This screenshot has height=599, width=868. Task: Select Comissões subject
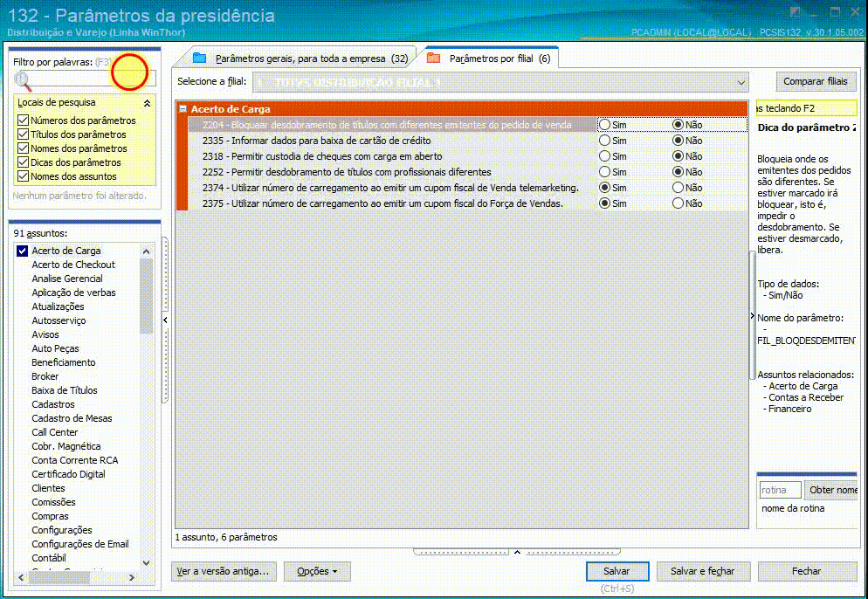coord(53,502)
